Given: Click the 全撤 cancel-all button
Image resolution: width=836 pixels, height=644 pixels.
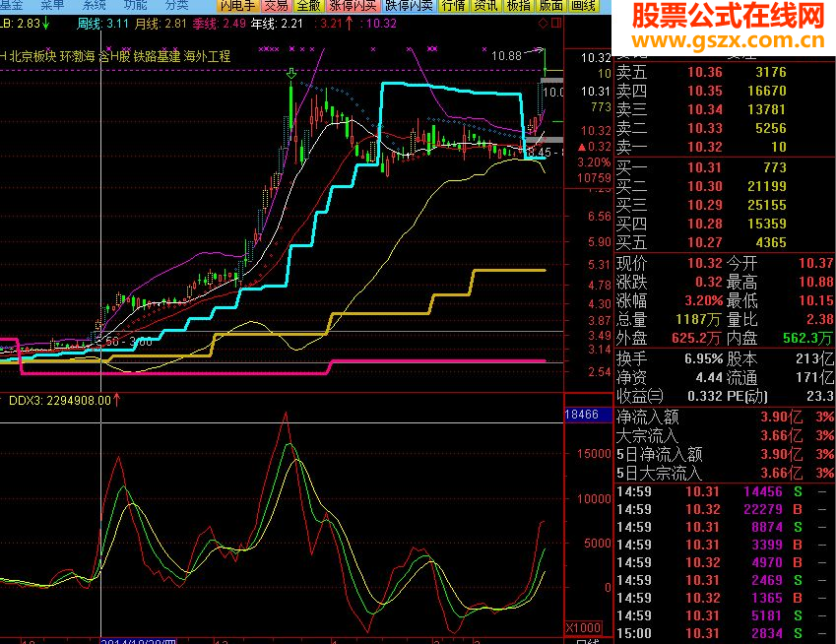Looking at the screenshot, I should 309,6.
